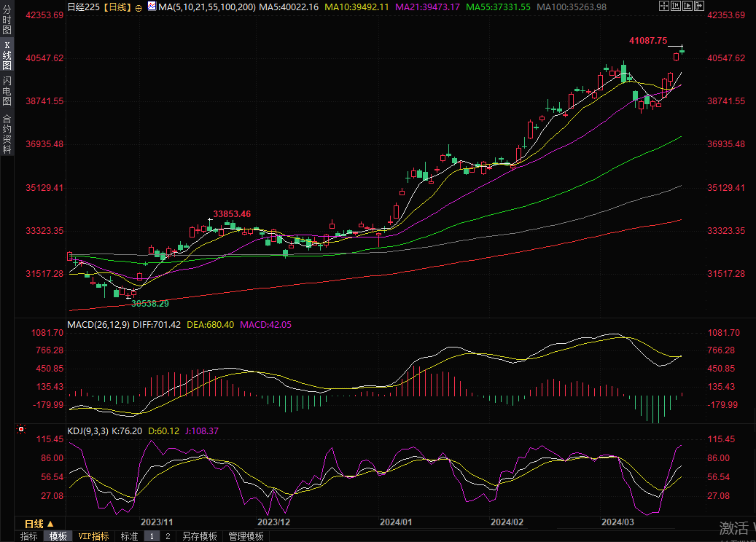Select the 指标 bottom tab
Screen dimensions: 756x542
[x=29, y=536]
